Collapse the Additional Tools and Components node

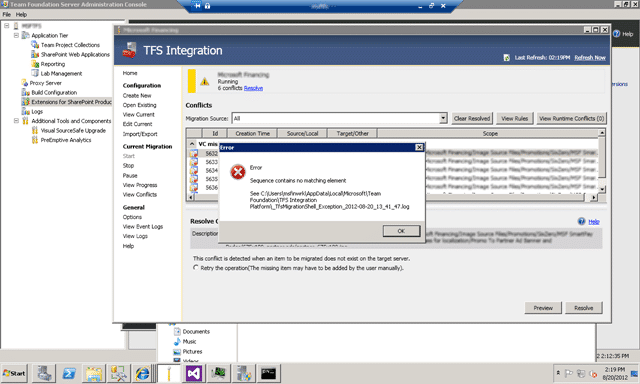click(16, 121)
